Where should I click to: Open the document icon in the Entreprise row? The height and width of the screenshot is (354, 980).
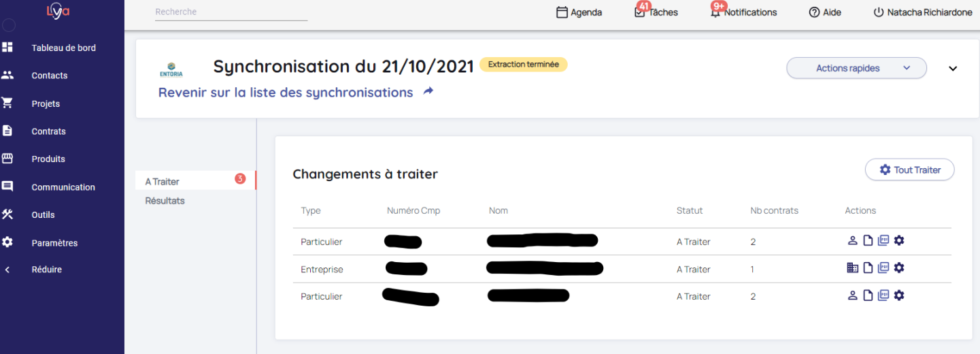tap(868, 268)
